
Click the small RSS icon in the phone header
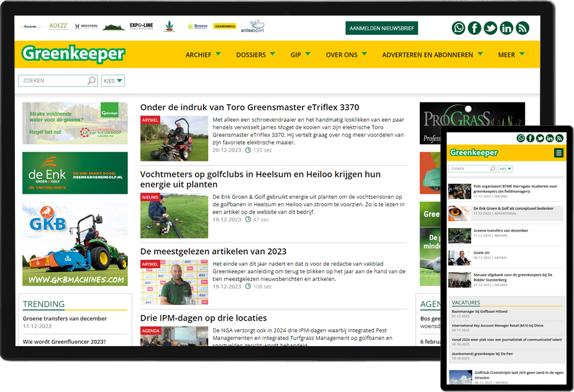tap(560, 138)
